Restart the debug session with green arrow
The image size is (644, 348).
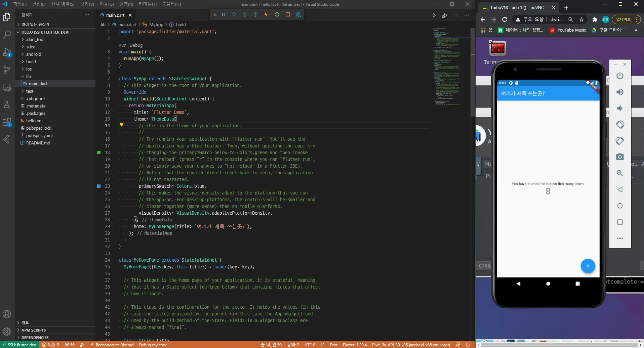coord(277,15)
